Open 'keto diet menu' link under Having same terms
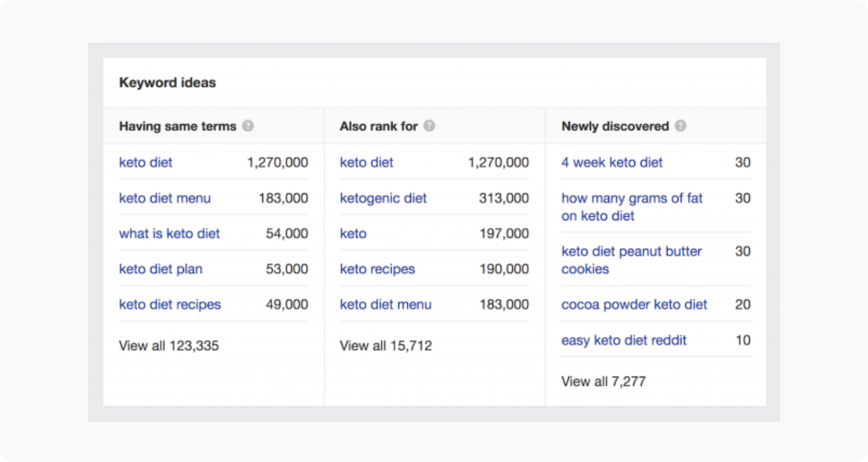Viewport: 868px width, 462px height. (165, 198)
